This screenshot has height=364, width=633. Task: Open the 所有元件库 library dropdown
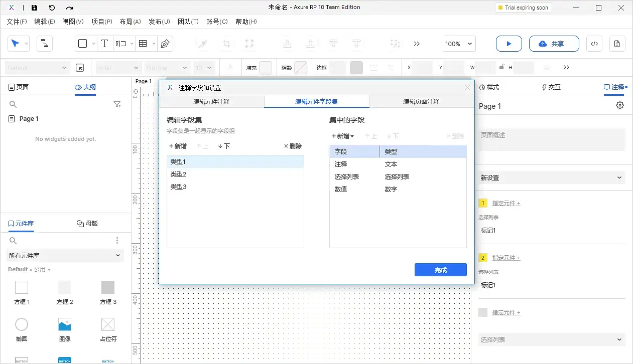click(x=65, y=255)
